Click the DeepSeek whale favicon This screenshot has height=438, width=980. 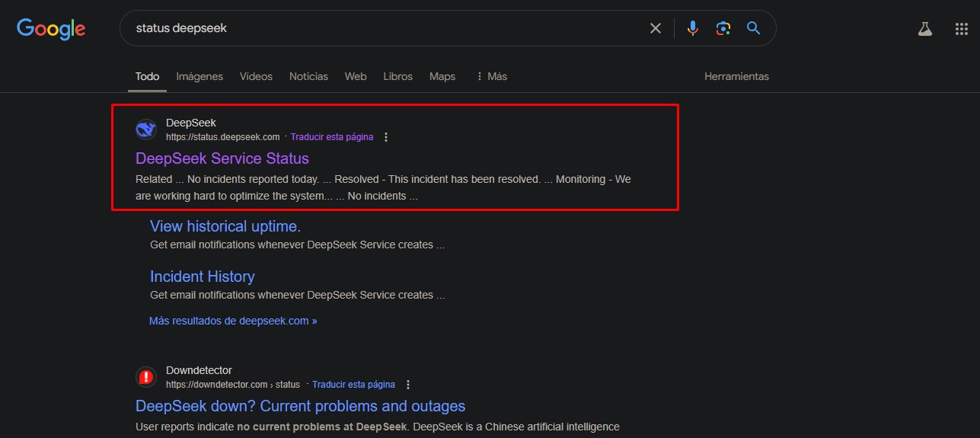146,129
